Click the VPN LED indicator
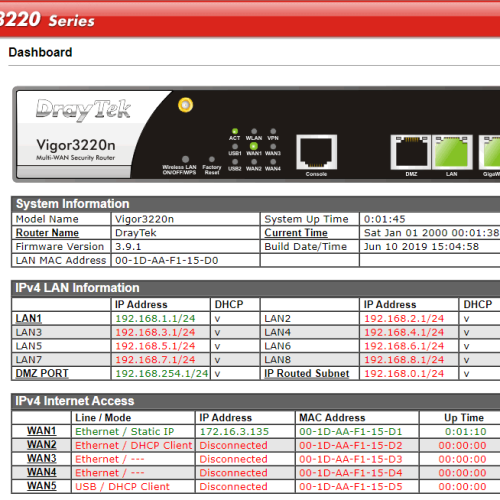The width and height of the screenshot is (500, 500). [273, 131]
